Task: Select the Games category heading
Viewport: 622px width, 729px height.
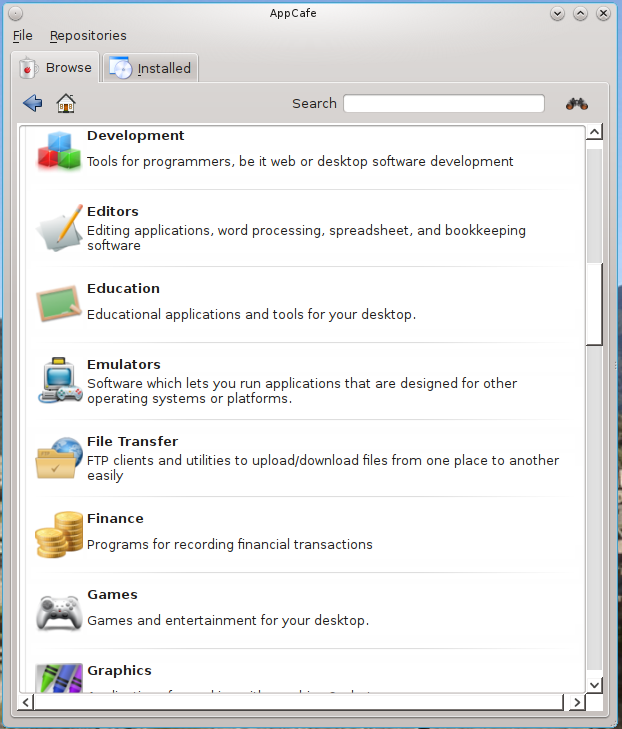Action: [112, 595]
